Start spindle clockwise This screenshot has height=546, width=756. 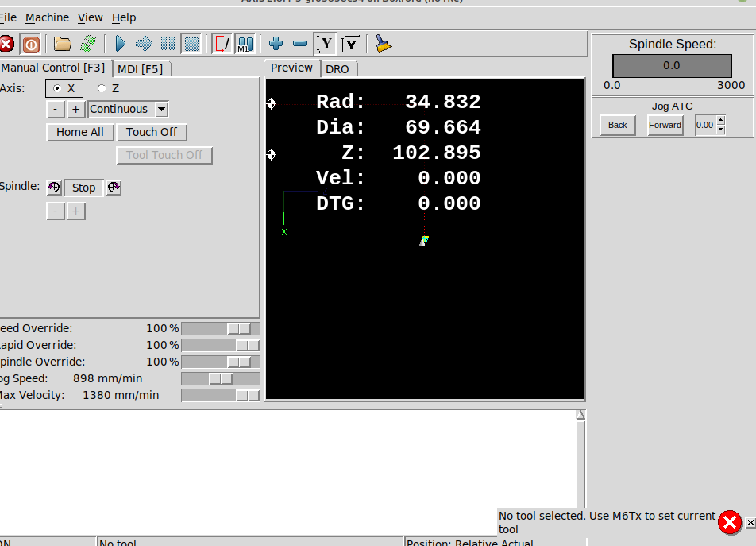[x=114, y=187]
